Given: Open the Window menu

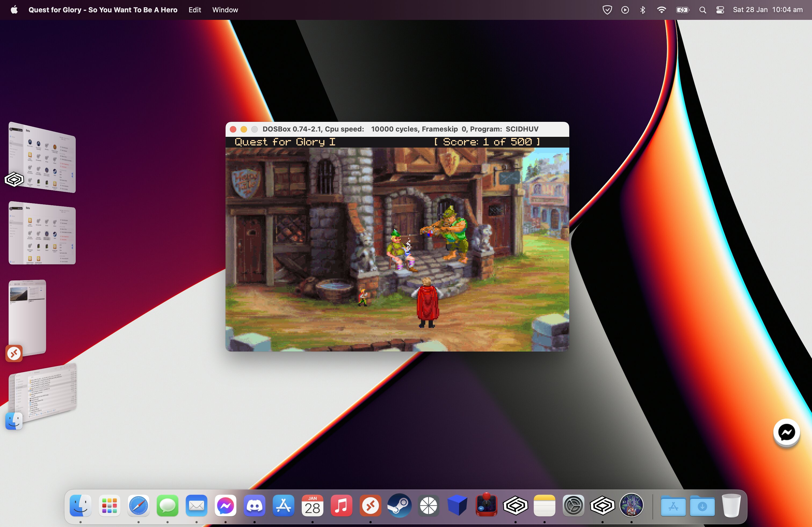Looking at the screenshot, I should point(225,10).
